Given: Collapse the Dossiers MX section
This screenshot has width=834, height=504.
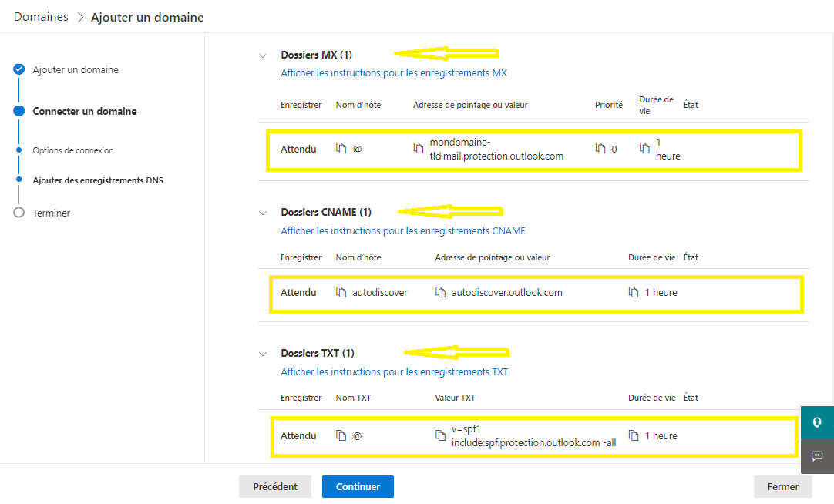Looking at the screenshot, I should point(263,55).
